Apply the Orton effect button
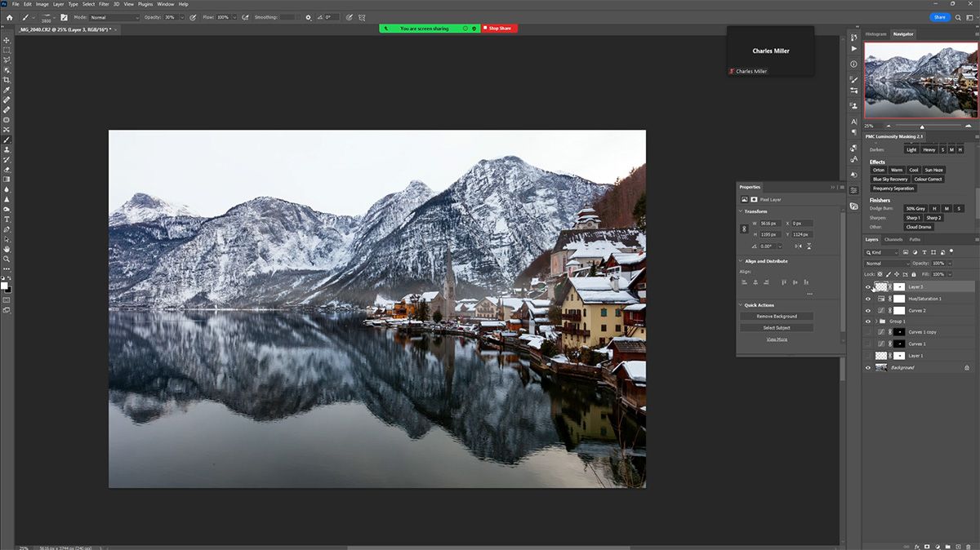 (879, 170)
